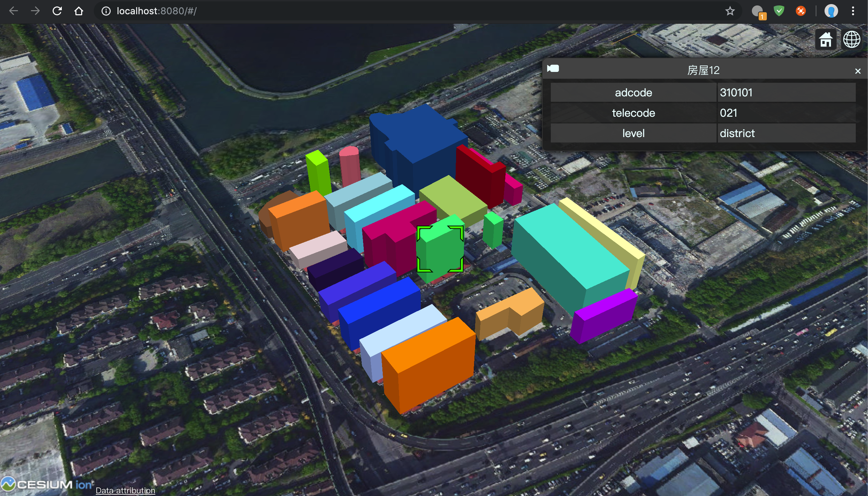Close the 房屋12 info box

coord(857,71)
